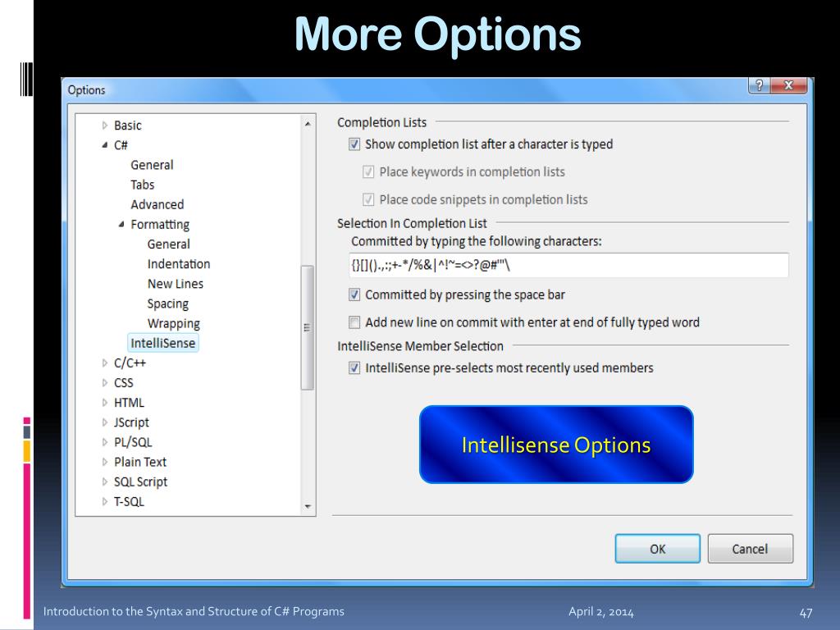Image resolution: width=840 pixels, height=630 pixels.
Task: Expand the HTML tree node
Action: pyautogui.click(x=104, y=403)
